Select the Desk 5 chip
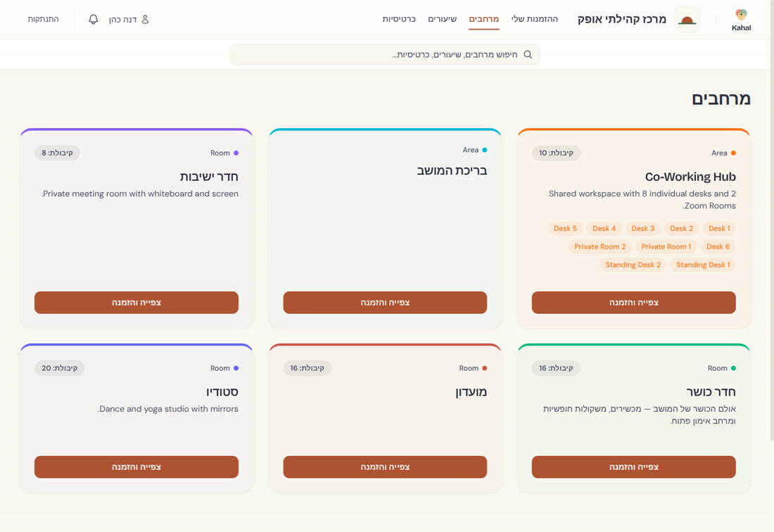 click(565, 229)
